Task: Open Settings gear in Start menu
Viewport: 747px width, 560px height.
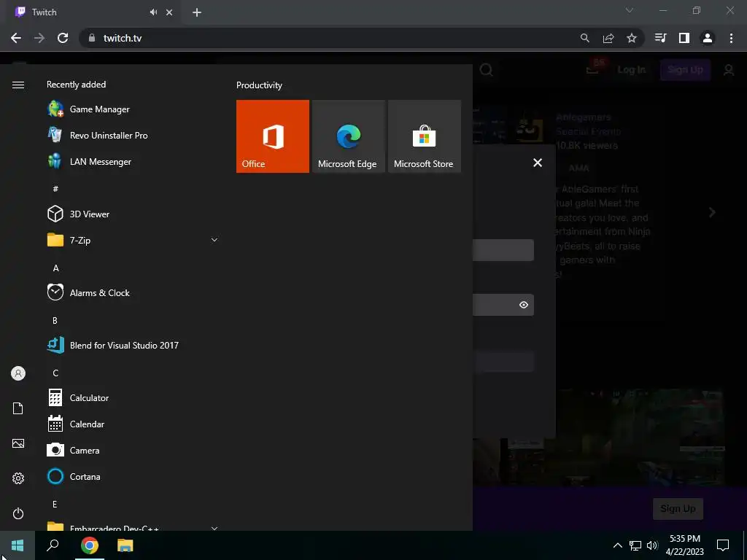Action: click(18, 478)
